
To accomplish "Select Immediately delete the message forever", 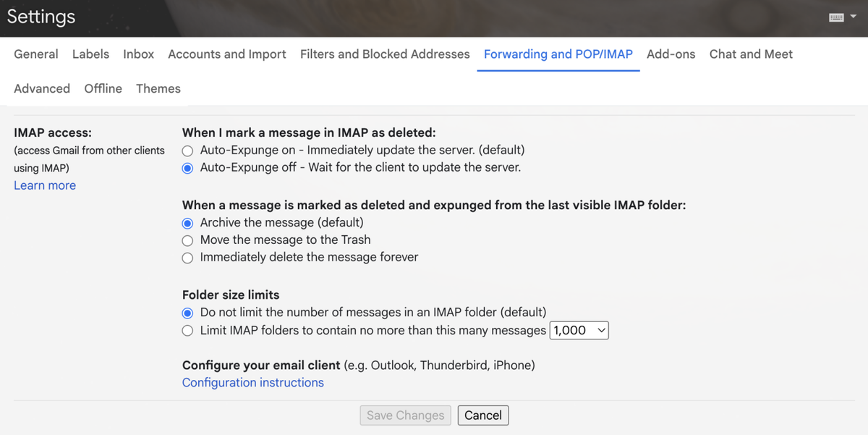I will click(x=188, y=258).
